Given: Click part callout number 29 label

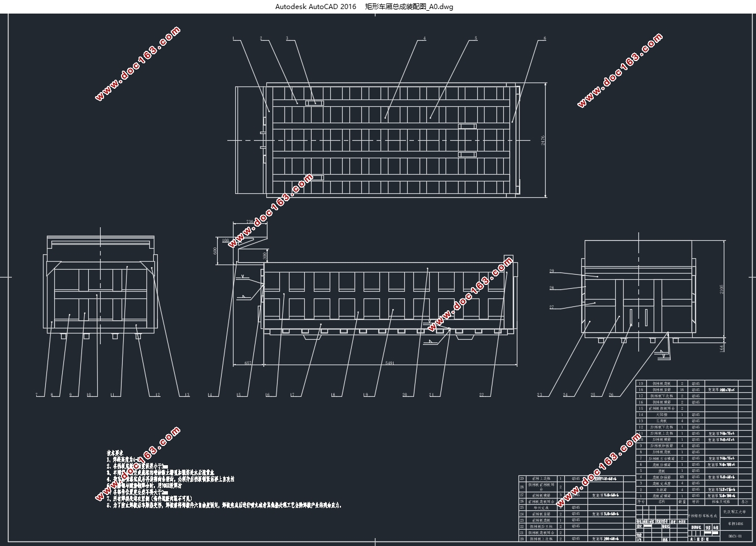Looking at the screenshot, I should (551, 271).
